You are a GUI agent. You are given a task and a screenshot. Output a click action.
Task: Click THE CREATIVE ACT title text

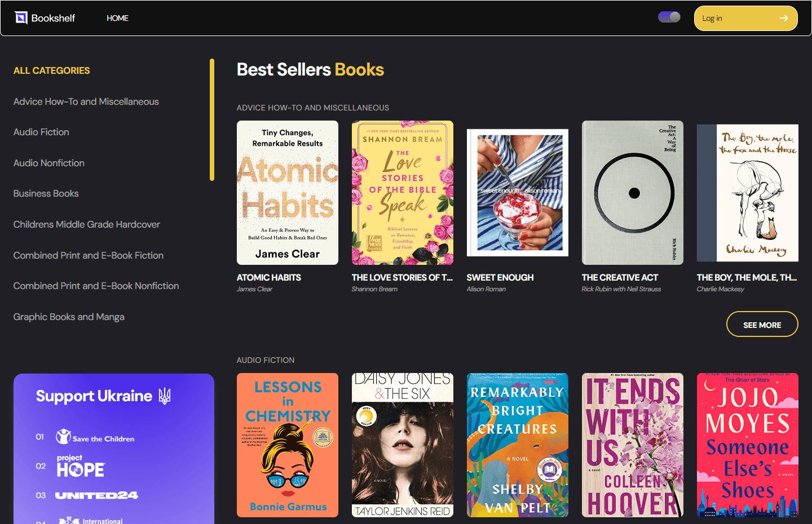(620, 277)
